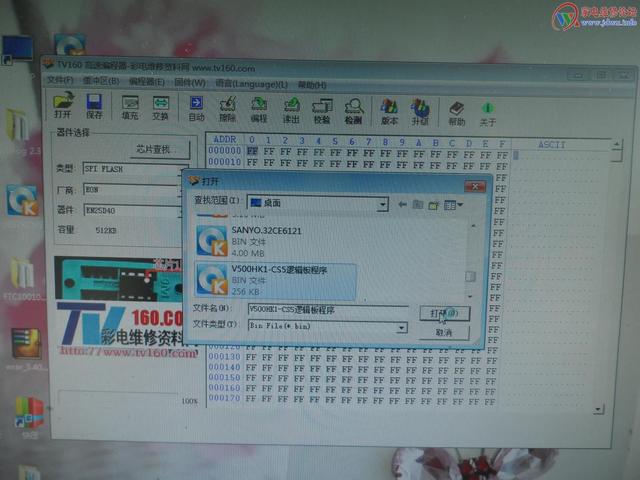Click the 关于 about info icon
Image resolution: width=640 pixels, height=480 pixels.
(488, 114)
